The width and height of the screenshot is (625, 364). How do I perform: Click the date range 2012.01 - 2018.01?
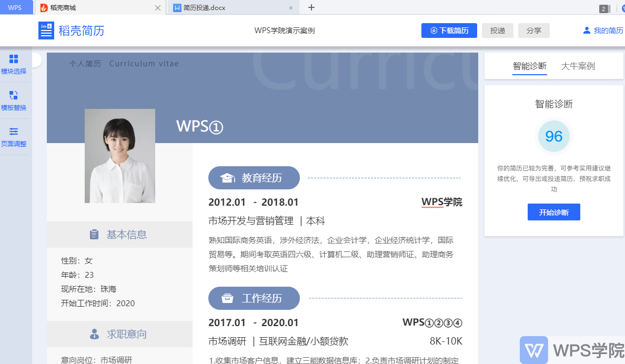pyautogui.click(x=254, y=202)
